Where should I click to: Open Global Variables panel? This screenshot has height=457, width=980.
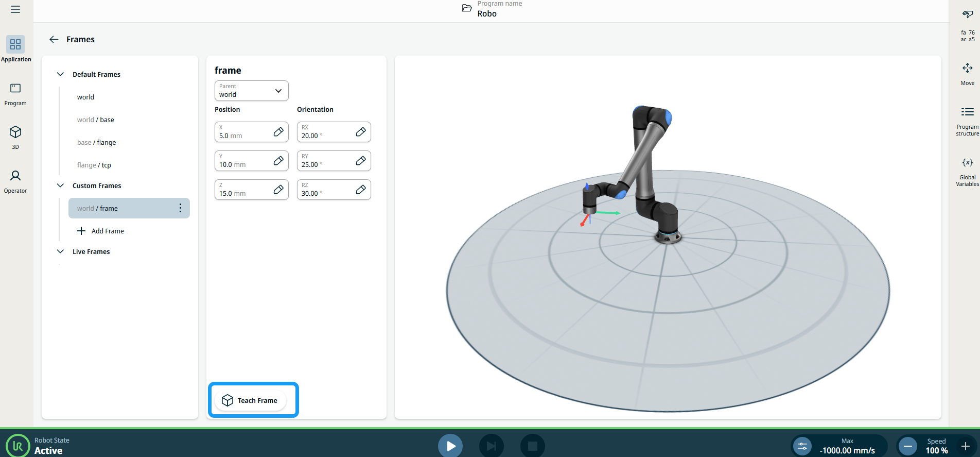(967, 171)
